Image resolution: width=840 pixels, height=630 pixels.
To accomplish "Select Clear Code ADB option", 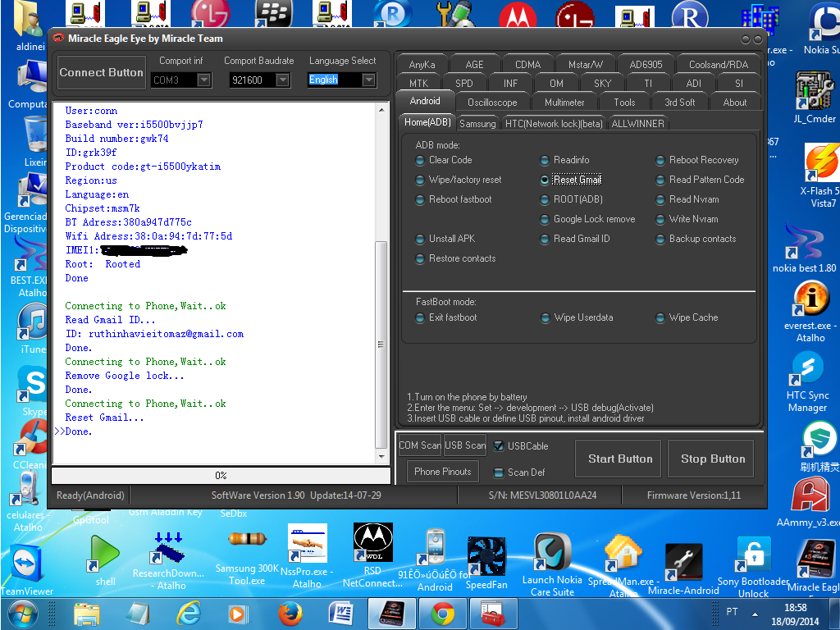I will [x=444, y=160].
